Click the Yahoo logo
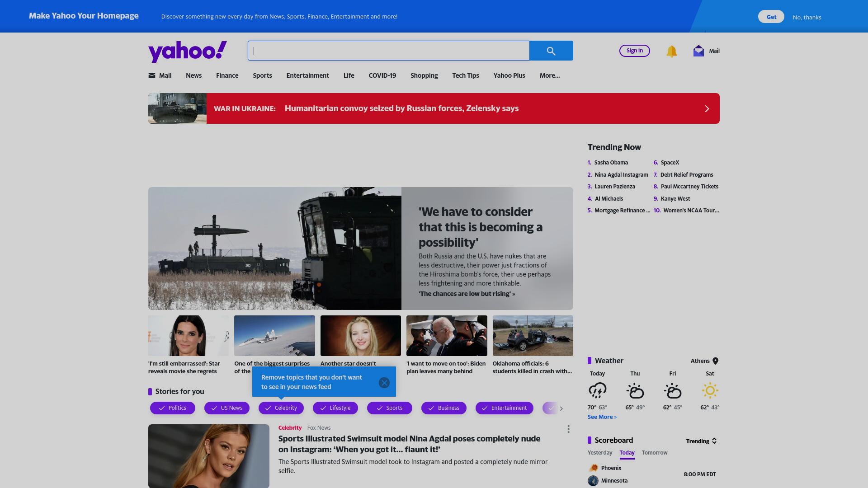This screenshot has width=868, height=488. click(x=188, y=51)
